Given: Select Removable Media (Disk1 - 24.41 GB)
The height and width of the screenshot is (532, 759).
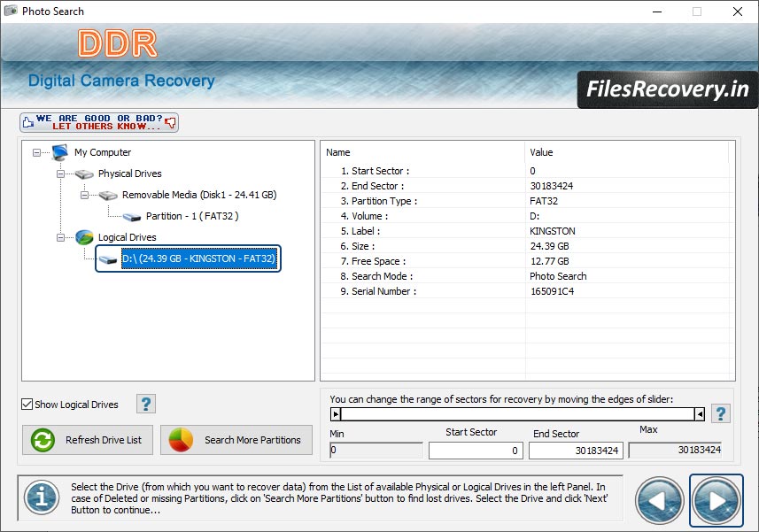Looking at the screenshot, I should click(x=198, y=195).
